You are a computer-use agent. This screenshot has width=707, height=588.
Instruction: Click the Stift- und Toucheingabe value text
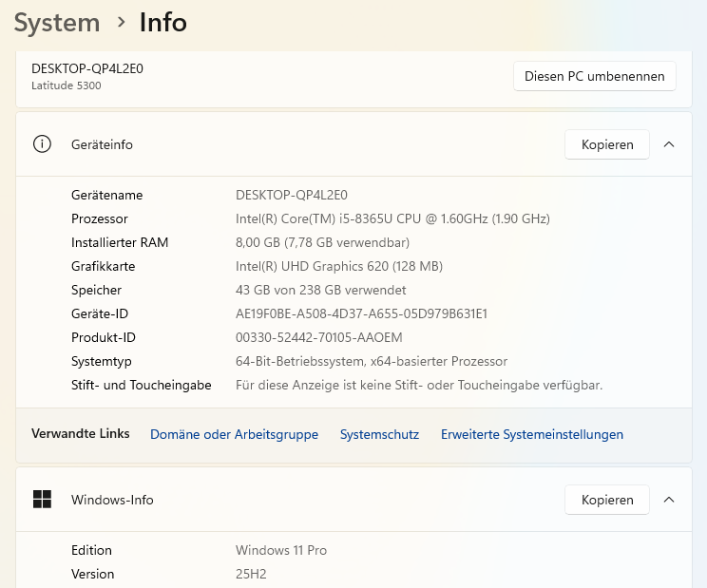tap(419, 386)
